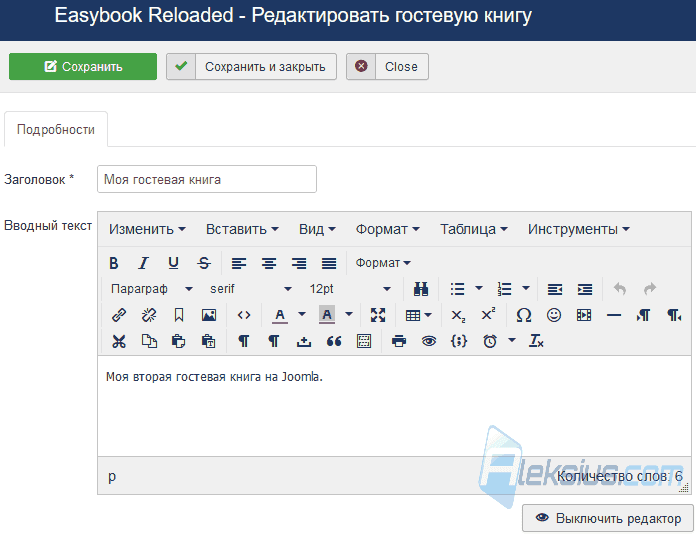696x536 pixels.
Task: Center align the text
Action: (269, 263)
